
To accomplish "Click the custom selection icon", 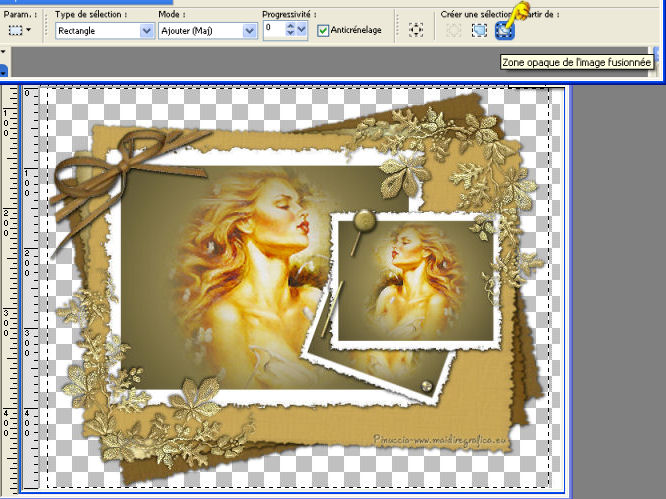I will (416, 30).
